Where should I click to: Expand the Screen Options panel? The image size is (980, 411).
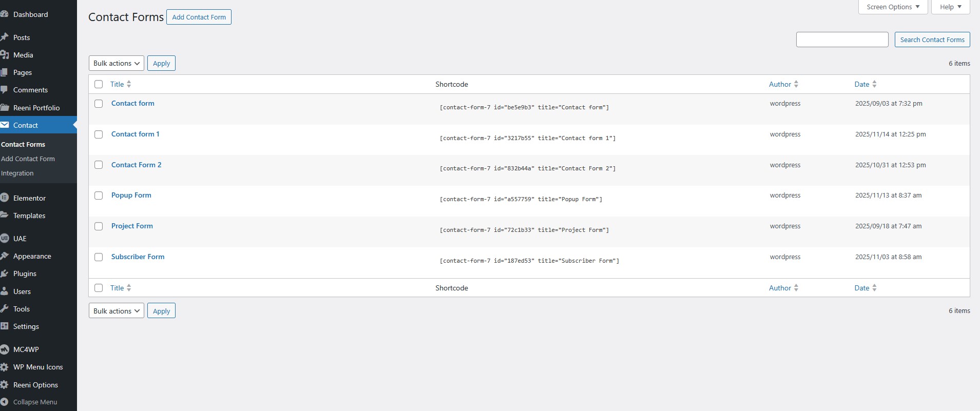pos(893,7)
